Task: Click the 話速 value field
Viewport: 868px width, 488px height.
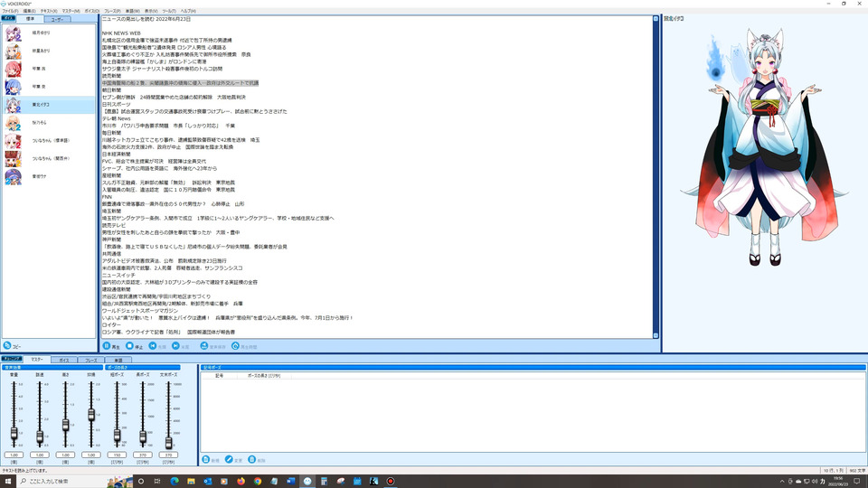Action: (40, 455)
